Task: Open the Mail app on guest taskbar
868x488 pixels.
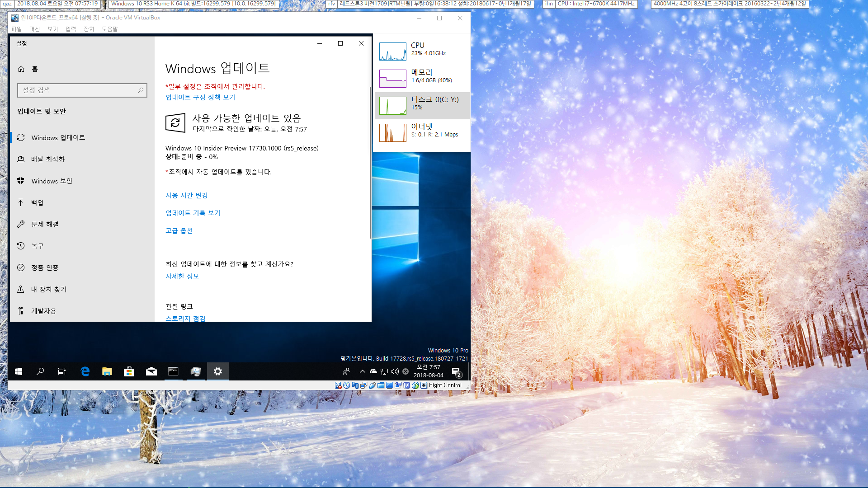Action: coord(151,371)
